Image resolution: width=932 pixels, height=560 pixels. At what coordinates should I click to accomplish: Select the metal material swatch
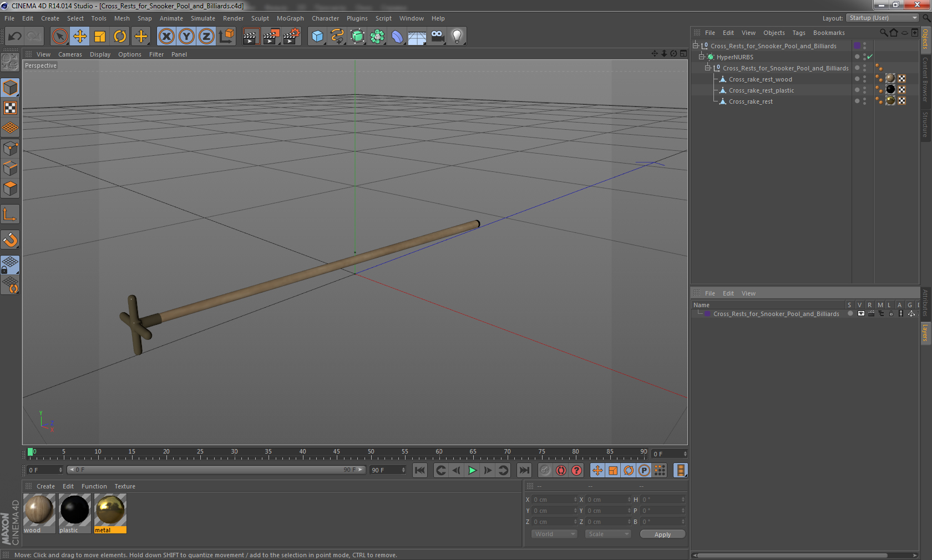pos(110,513)
